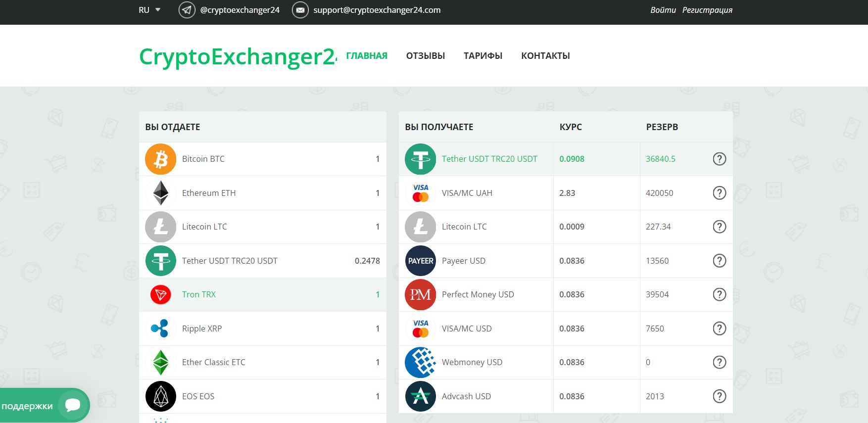Open help icon for Perfect Money reserve
Image resolution: width=868 pixels, height=423 pixels.
click(x=720, y=294)
